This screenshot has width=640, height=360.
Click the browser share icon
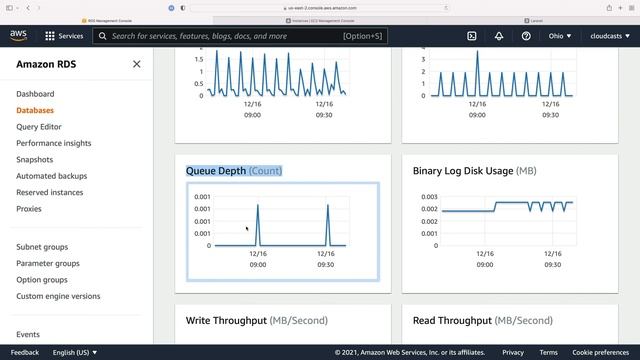pos(609,8)
